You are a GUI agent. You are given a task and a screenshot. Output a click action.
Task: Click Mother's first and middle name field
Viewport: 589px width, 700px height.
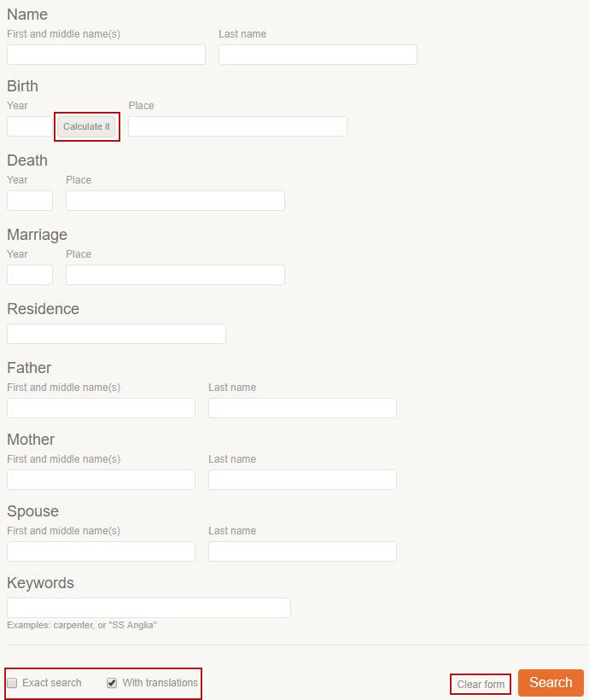[101, 480]
